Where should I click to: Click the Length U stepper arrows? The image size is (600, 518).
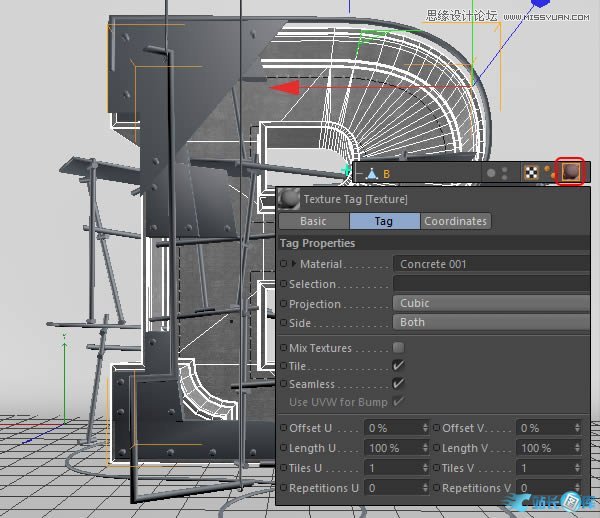(x=427, y=448)
